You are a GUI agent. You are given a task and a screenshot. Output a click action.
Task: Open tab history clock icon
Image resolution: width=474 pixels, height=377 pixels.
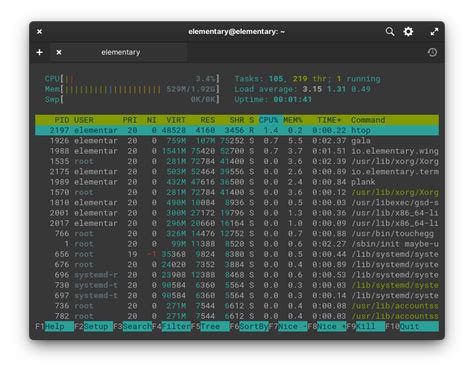pos(432,52)
